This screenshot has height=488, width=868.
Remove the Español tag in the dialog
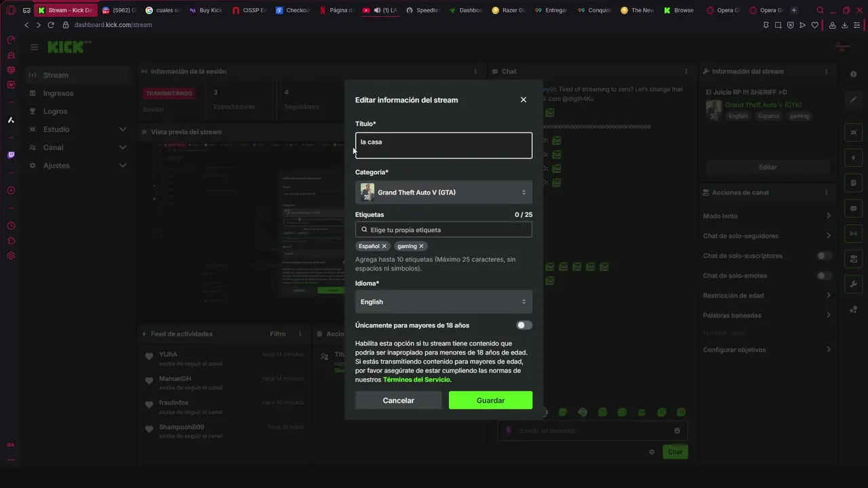point(384,246)
